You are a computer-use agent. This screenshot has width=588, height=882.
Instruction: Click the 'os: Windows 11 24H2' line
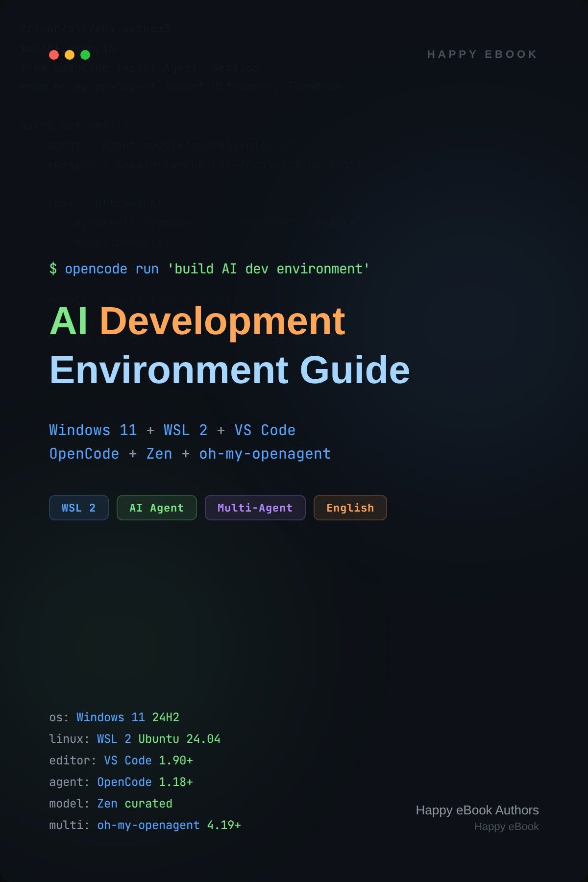114,717
